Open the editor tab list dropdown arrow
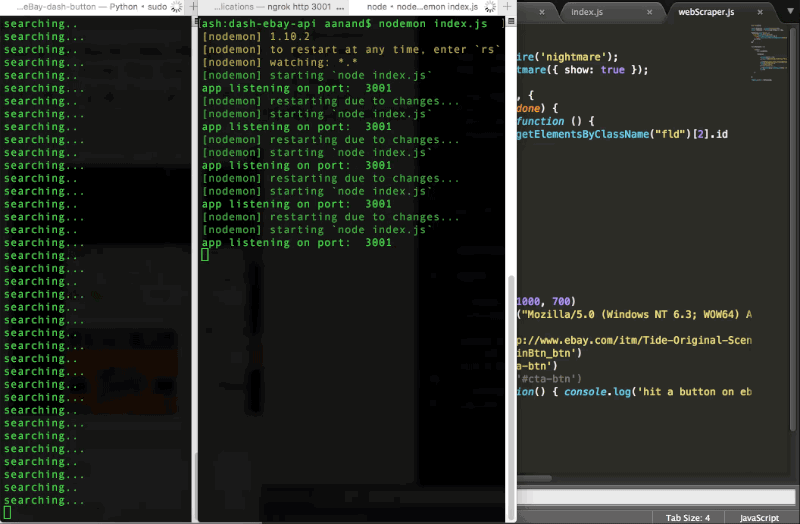 (x=790, y=11)
